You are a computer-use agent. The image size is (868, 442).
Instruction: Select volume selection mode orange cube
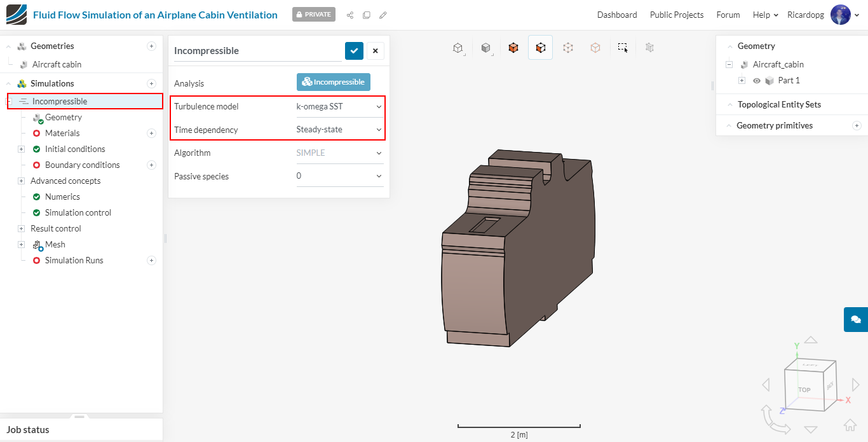tap(513, 48)
